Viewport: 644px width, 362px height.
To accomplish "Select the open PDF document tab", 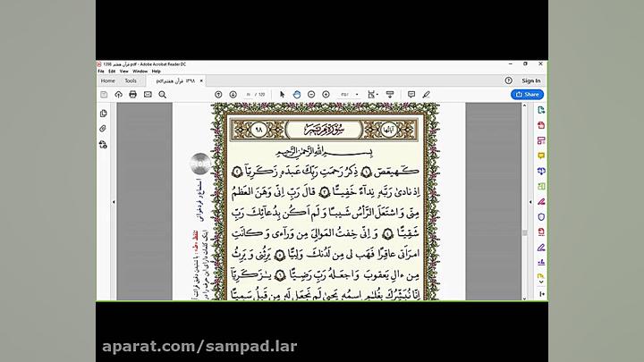I will [x=176, y=80].
